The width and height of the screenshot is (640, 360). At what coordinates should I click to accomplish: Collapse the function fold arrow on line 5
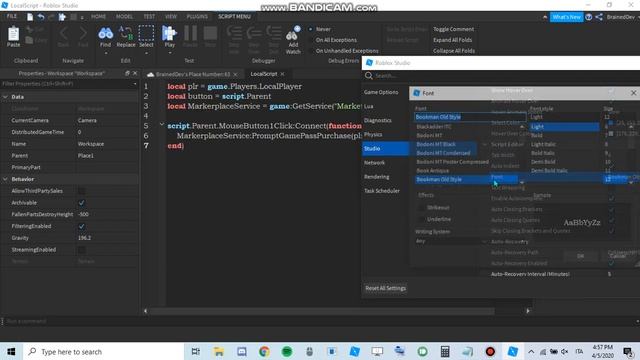(x=162, y=125)
